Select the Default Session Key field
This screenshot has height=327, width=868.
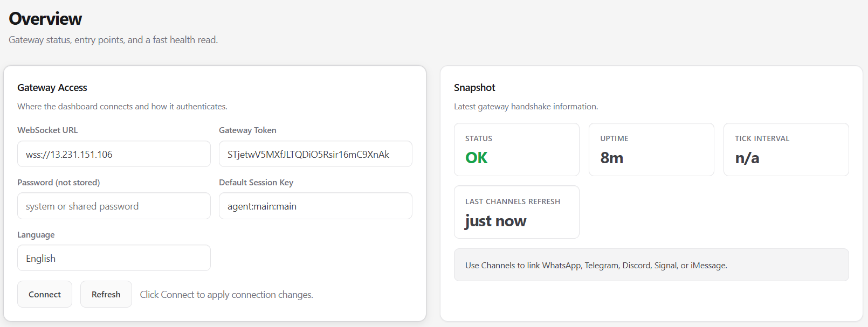pyautogui.click(x=315, y=206)
